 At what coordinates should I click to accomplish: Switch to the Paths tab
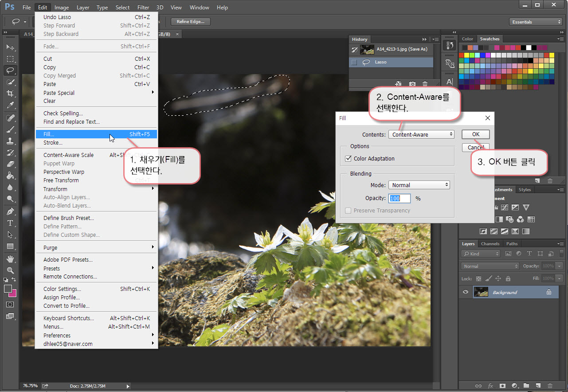[512, 243]
